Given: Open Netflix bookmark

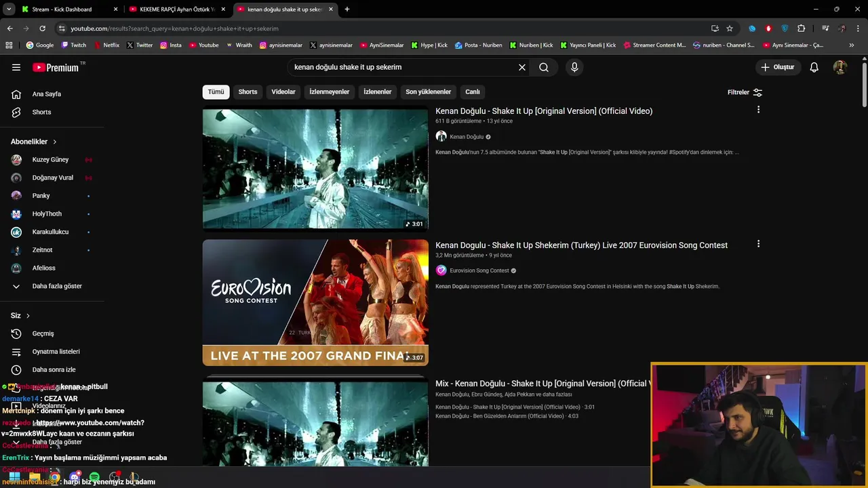Looking at the screenshot, I should (106, 45).
